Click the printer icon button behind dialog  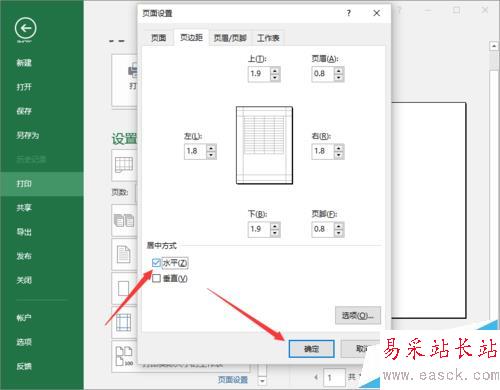[x=133, y=71]
